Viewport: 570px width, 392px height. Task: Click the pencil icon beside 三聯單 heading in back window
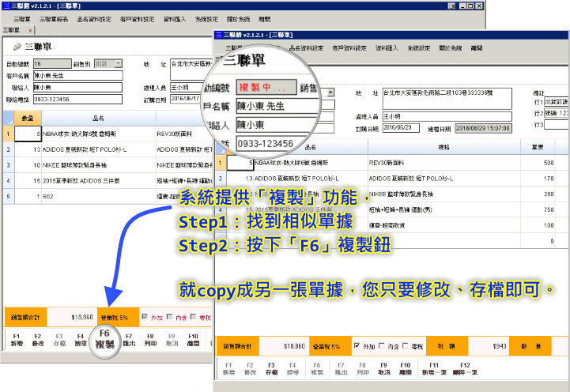point(17,47)
